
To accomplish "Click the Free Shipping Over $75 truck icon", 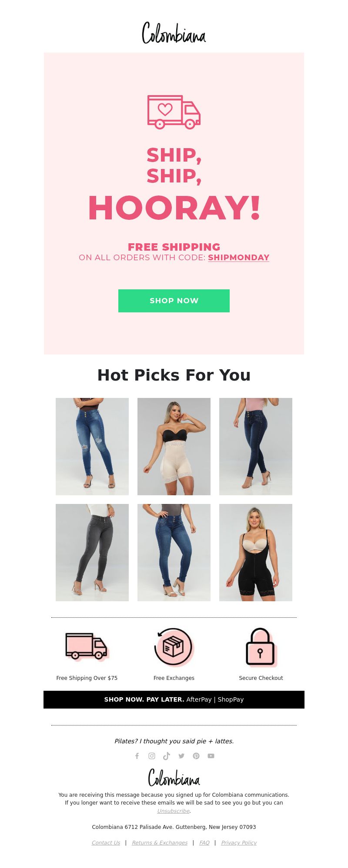I will 87,646.
